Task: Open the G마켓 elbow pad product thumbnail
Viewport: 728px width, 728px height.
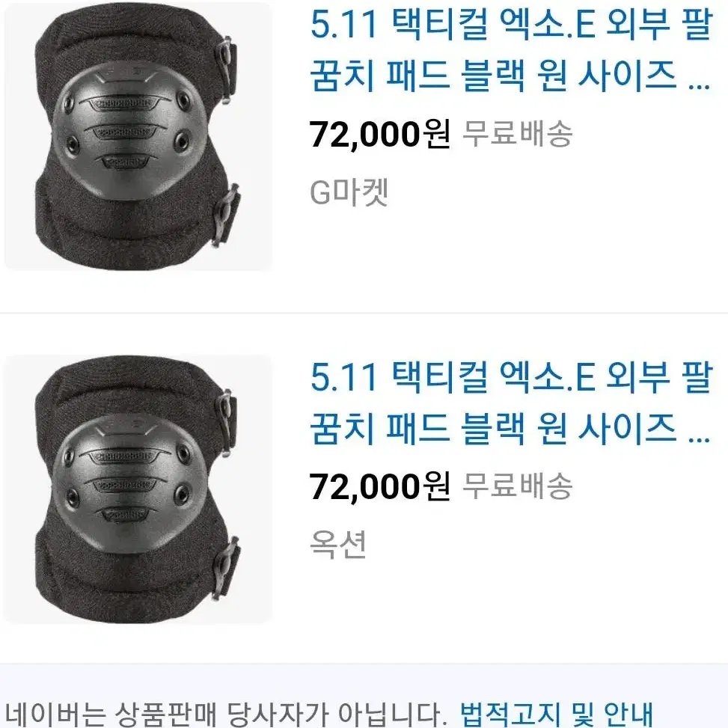Action: pos(138,137)
